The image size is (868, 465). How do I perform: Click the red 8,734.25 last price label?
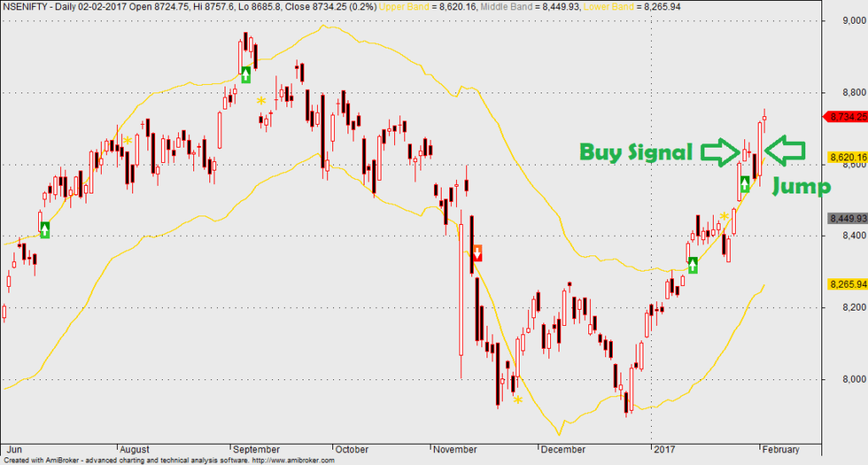[x=846, y=116]
